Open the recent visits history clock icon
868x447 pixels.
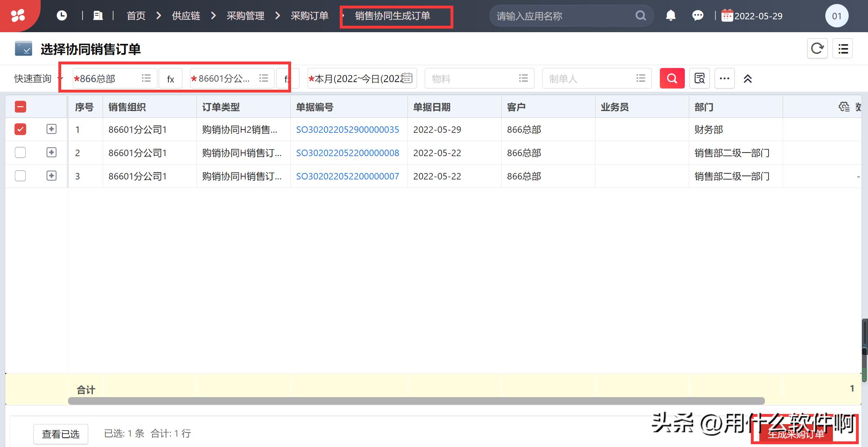pyautogui.click(x=62, y=15)
